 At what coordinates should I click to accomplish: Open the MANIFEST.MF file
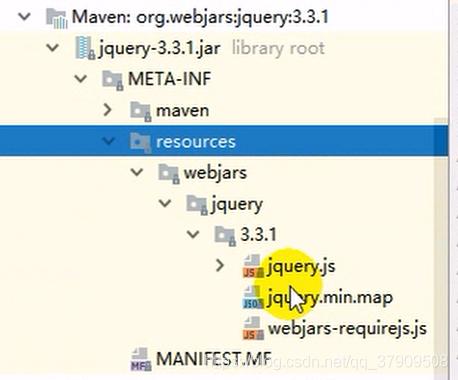[214, 359]
